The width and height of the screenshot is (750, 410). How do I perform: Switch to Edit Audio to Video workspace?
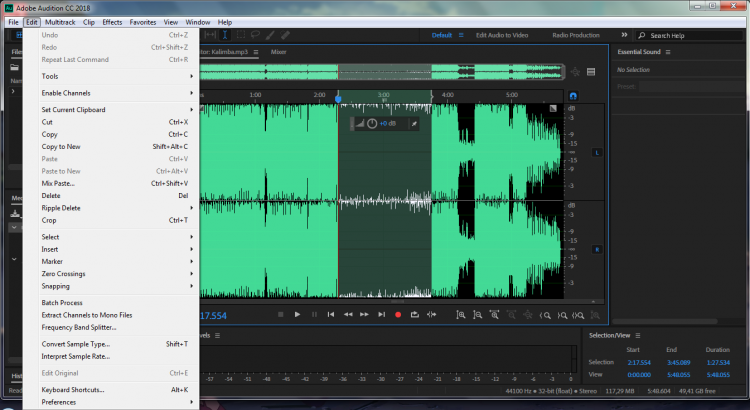click(x=504, y=35)
